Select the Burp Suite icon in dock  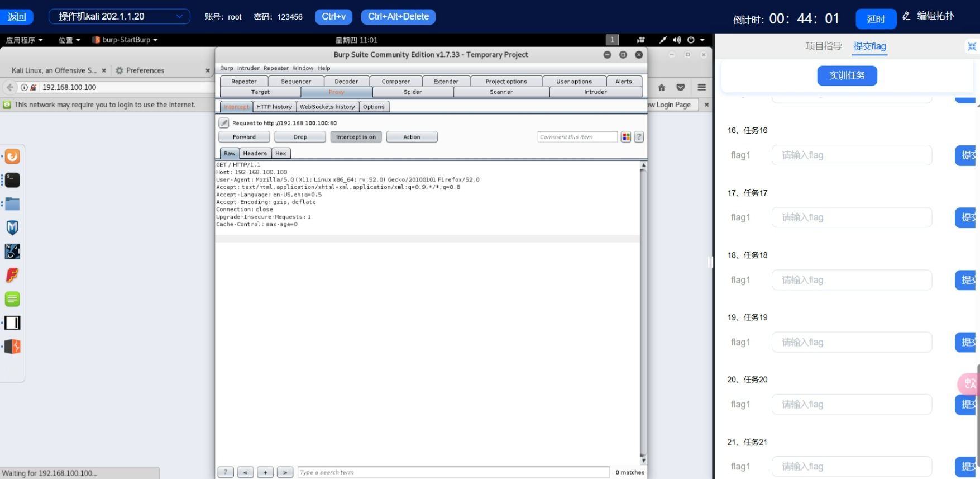point(12,347)
